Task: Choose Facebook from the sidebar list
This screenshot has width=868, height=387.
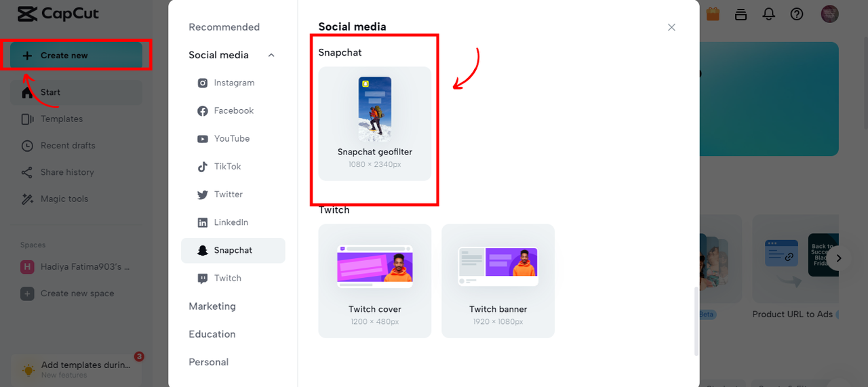Action: coord(233,110)
